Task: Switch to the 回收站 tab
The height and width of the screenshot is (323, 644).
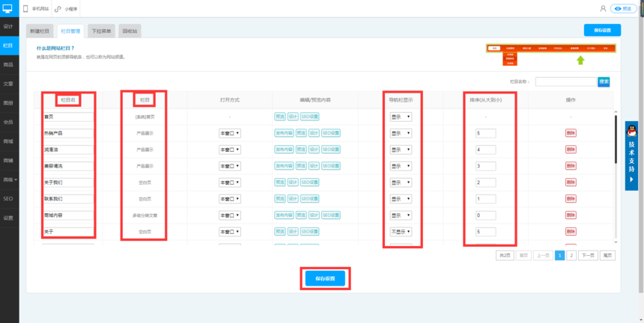Action: click(130, 31)
